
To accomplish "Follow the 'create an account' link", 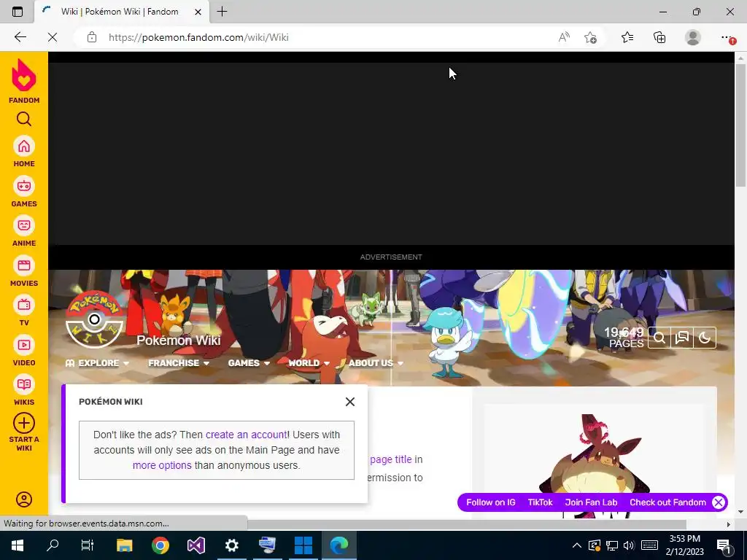I will coord(246,435).
